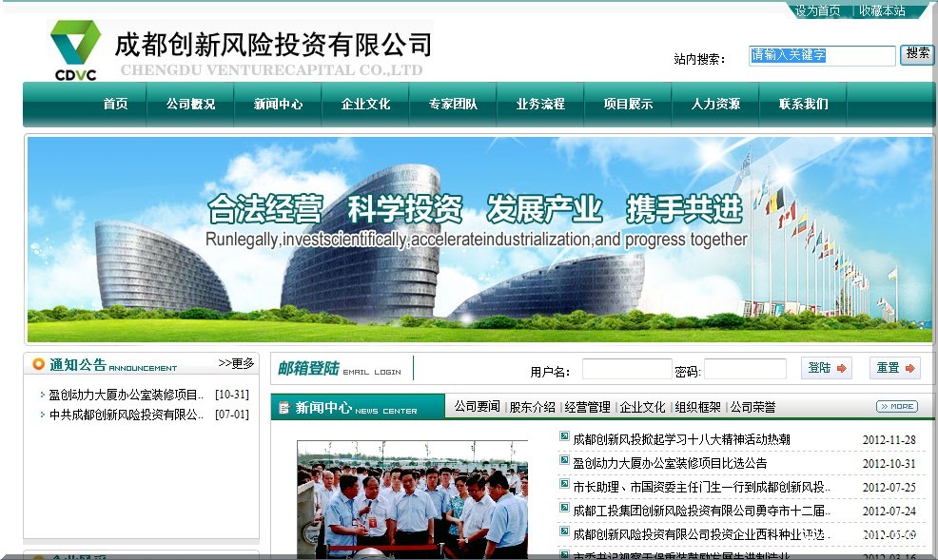Click arrow bullet beside 中共成都创新风险投资 announcement
938x560 pixels.
[43, 415]
